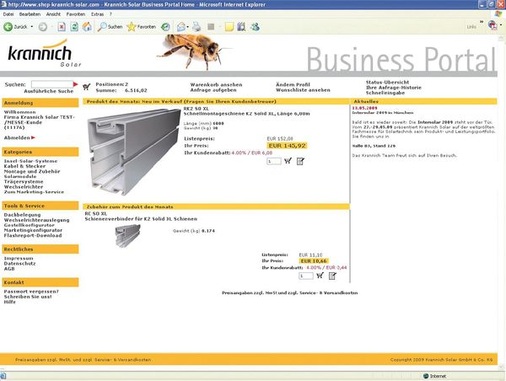Click the Refresh page toolbar icon
The height and width of the screenshot is (381, 506).
74,27
